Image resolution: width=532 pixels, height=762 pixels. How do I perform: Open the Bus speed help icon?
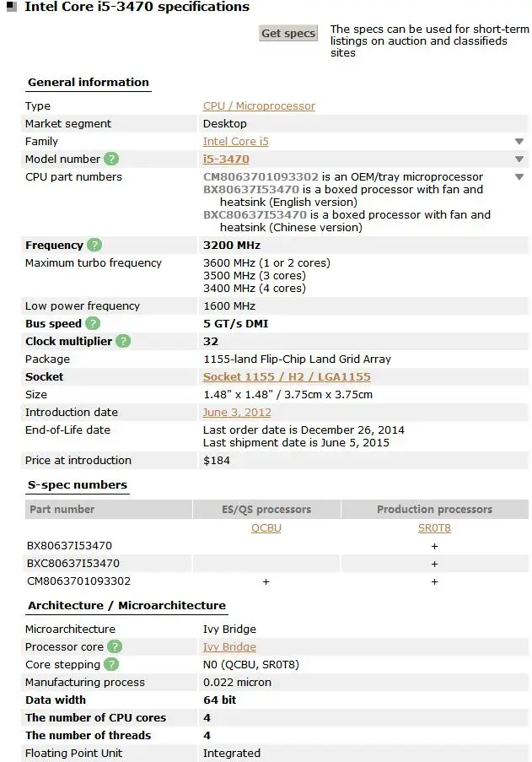tap(93, 323)
